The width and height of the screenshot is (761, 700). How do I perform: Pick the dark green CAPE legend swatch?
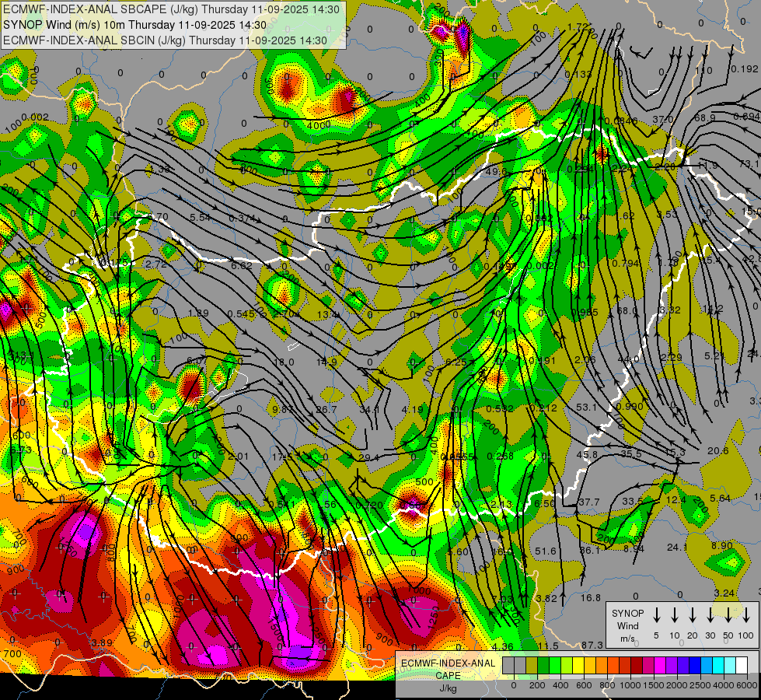pyautogui.click(x=543, y=665)
